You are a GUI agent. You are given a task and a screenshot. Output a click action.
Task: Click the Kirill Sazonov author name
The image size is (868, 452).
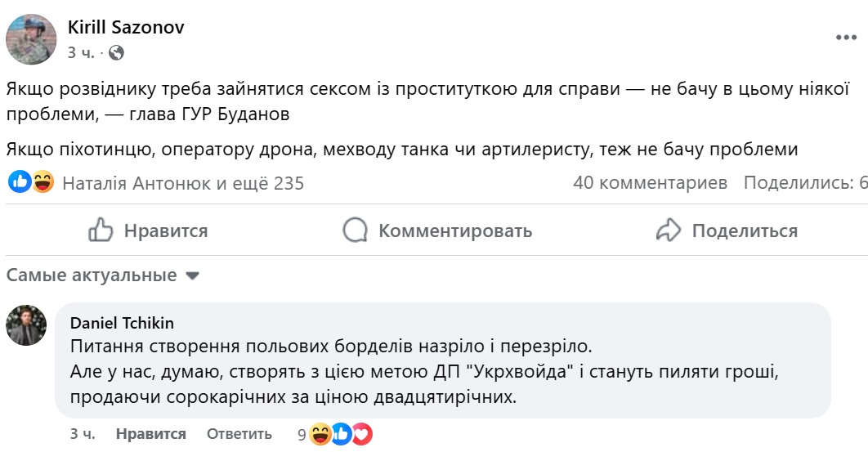point(126,27)
